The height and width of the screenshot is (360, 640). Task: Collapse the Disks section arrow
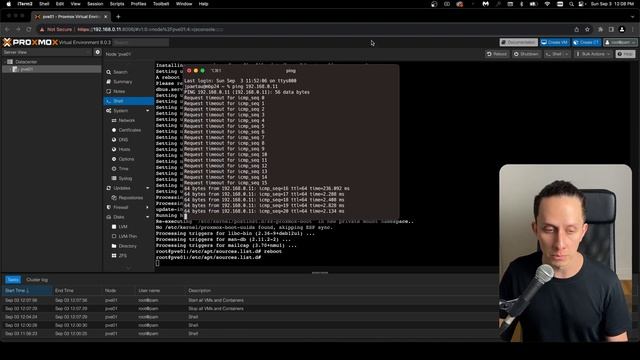click(x=148, y=217)
